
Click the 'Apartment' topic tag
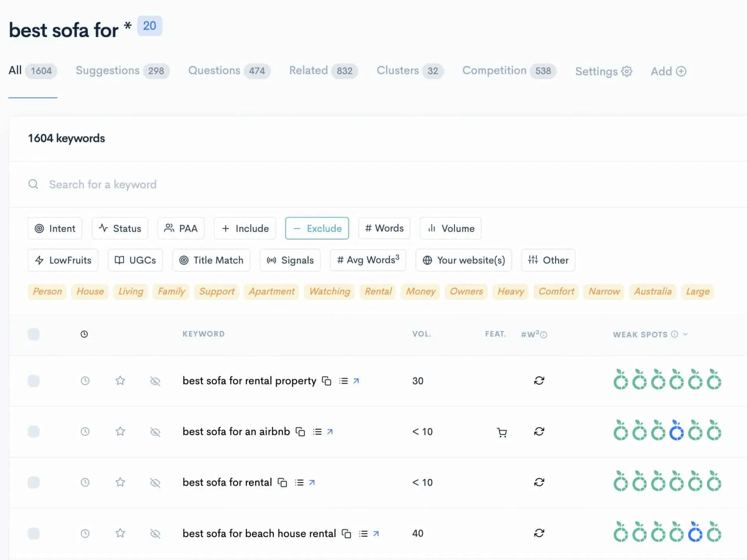[x=272, y=291]
